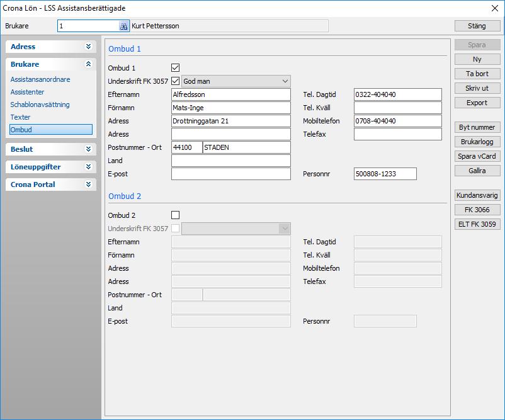The width and height of the screenshot is (505, 420).
Task: Click the Adress field with Drottninggatan 21
Action: [231, 121]
